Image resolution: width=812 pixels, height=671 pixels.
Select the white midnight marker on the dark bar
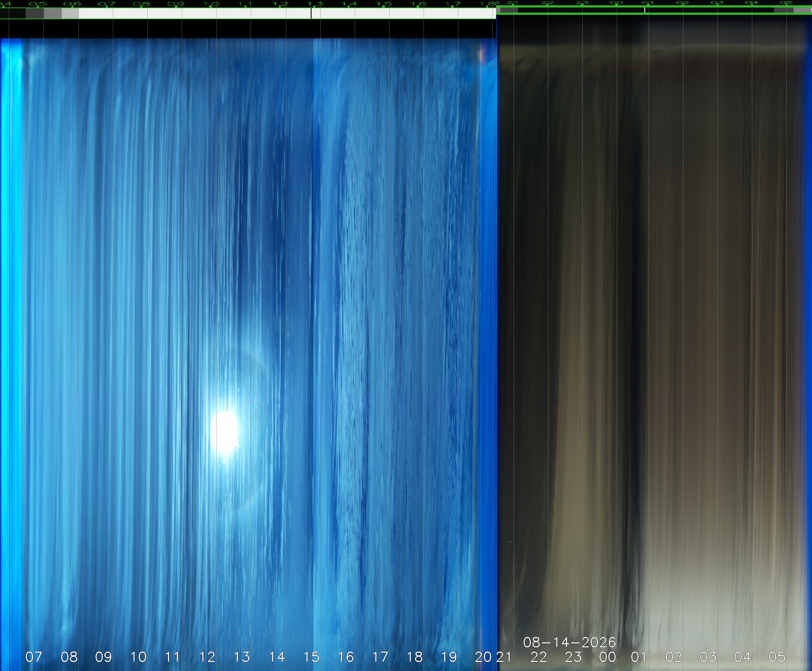[x=644, y=10]
